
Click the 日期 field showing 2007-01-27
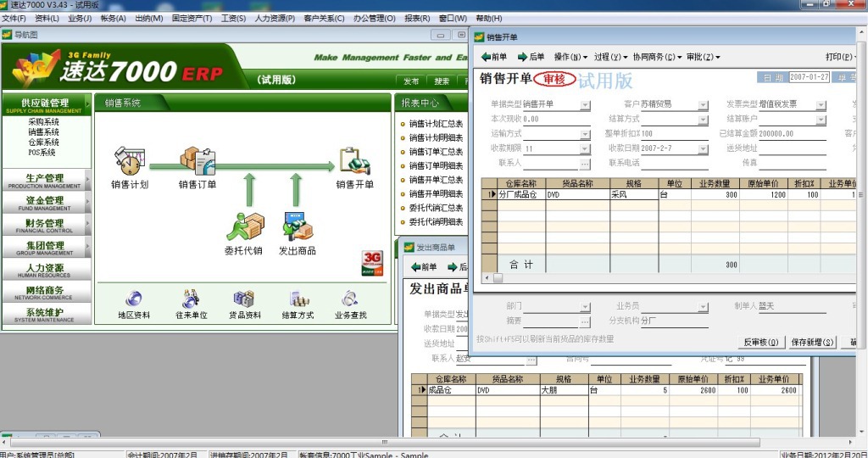[x=809, y=77]
